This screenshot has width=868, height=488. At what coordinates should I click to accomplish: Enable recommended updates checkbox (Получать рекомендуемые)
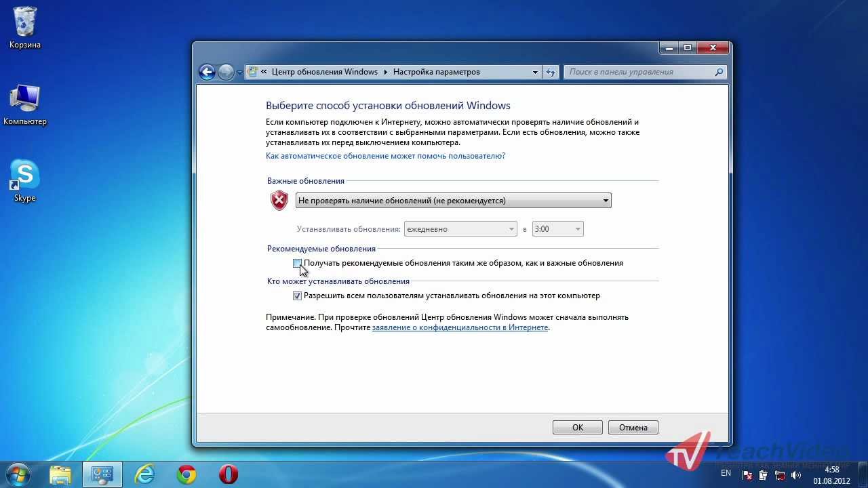297,263
